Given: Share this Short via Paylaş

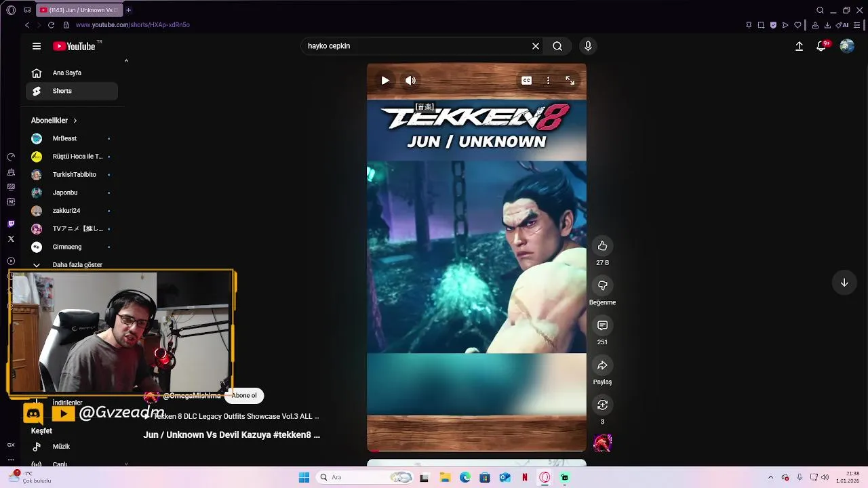Looking at the screenshot, I should click(602, 365).
